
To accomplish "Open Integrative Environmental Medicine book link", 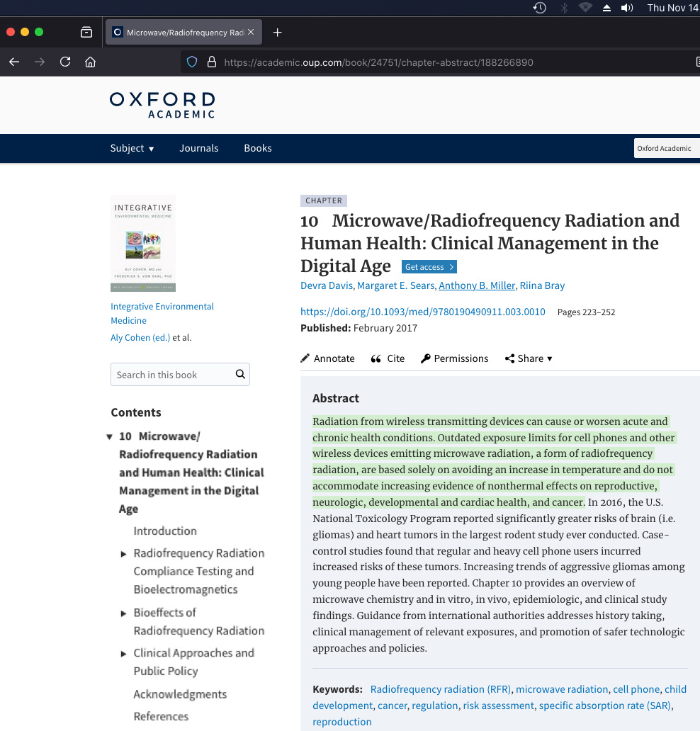I will (162, 313).
